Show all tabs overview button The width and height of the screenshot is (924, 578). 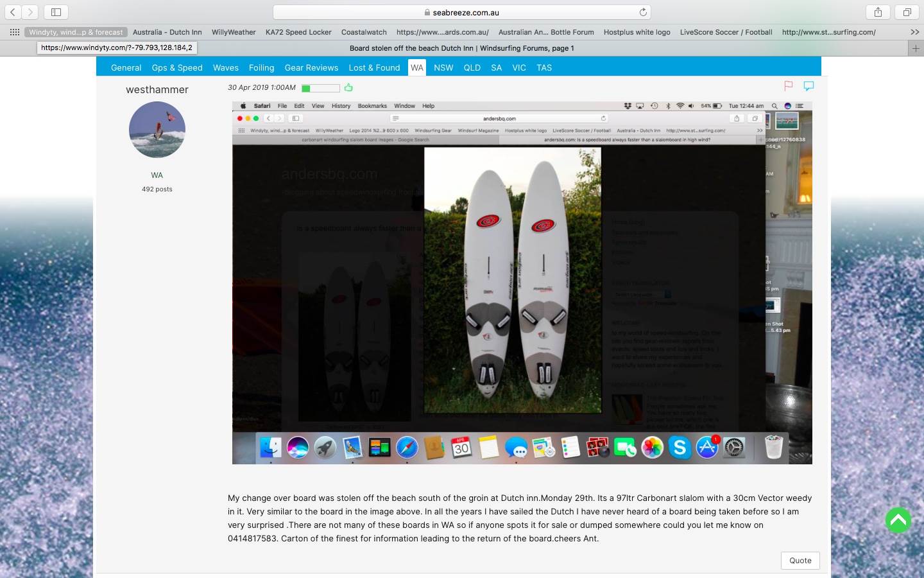(x=907, y=12)
